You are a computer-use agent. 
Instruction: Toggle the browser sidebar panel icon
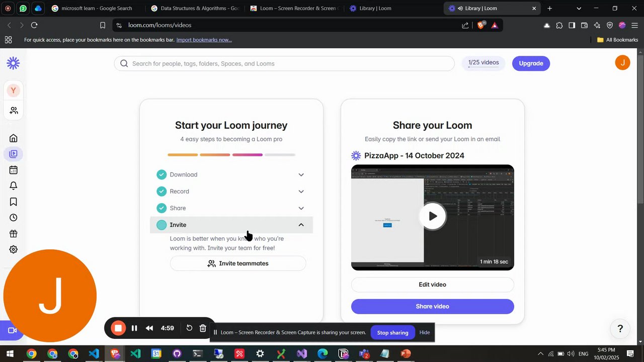pos(572,25)
